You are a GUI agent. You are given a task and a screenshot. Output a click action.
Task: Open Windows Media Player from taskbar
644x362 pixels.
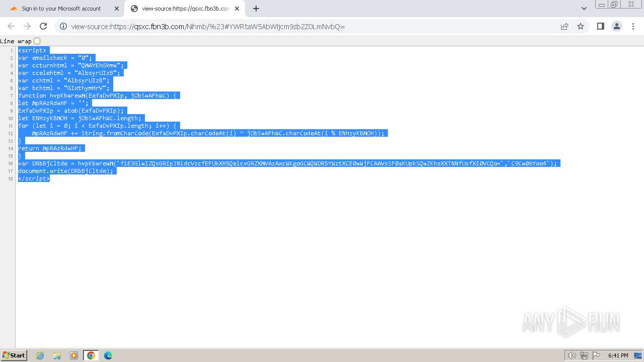(x=74, y=355)
